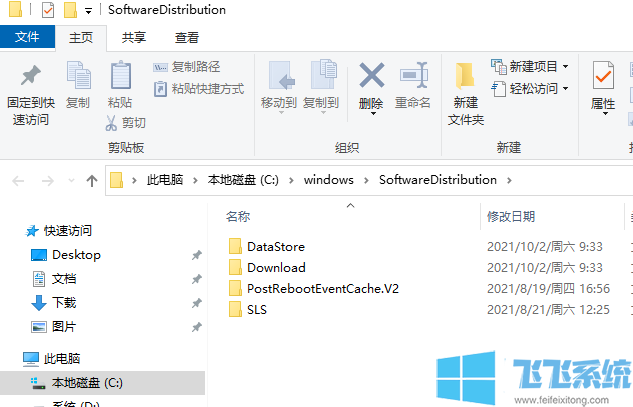Viewport: 633px width, 407px height.
Task: Select the DataStore folder
Action: point(266,246)
